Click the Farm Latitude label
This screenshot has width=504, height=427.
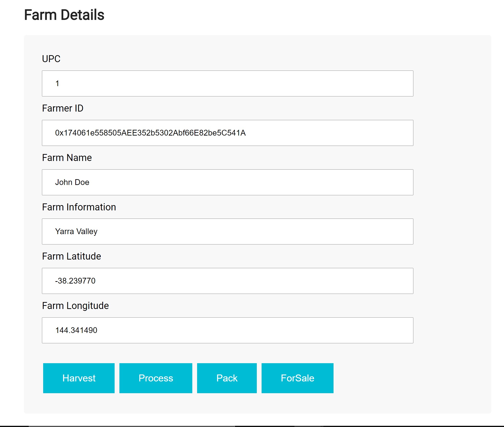[71, 256]
